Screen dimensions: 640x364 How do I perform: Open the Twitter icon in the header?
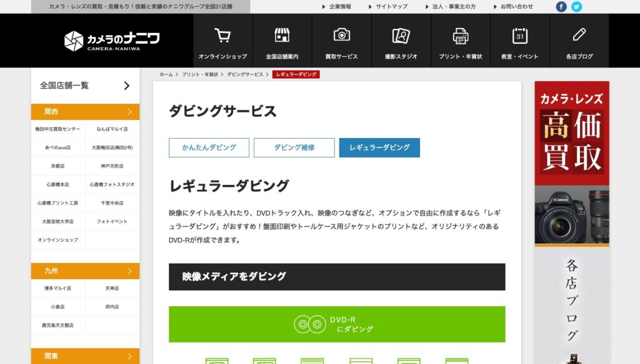576,7
